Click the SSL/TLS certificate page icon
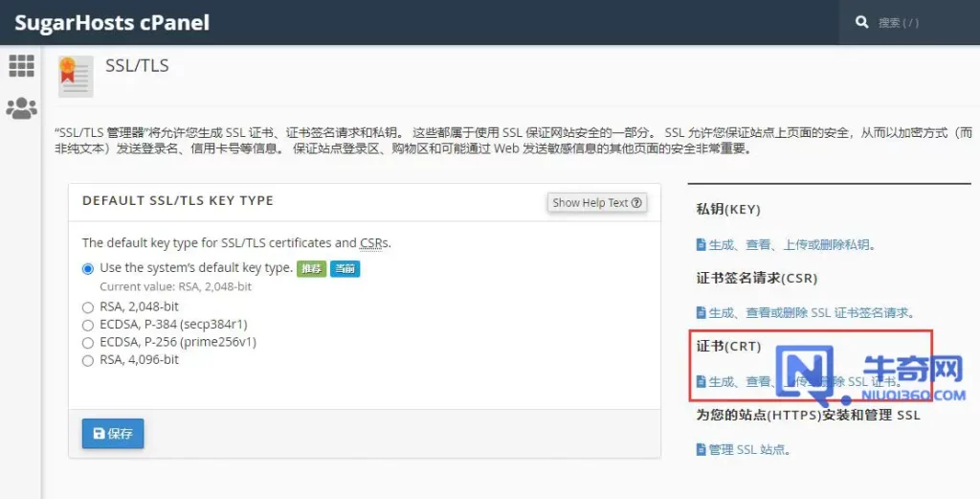Image resolution: width=980 pixels, height=499 pixels. pyautogui.click(x=76, y=77)
